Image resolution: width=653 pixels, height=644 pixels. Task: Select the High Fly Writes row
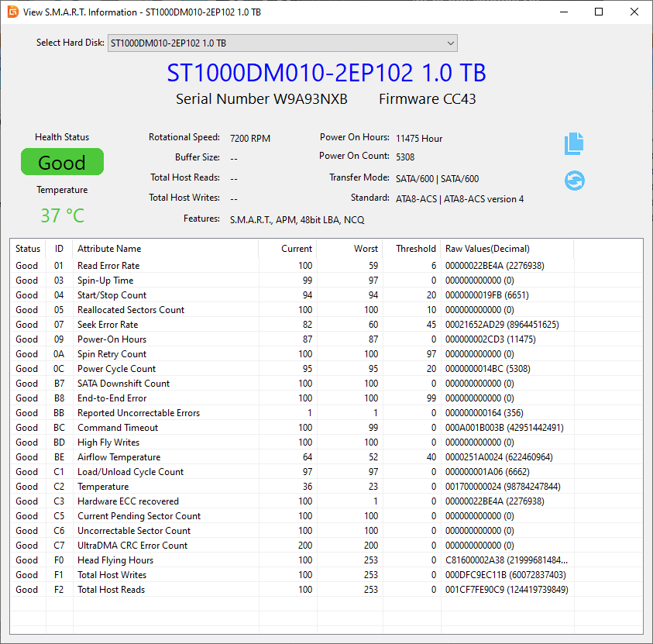(x=327, y=443)
